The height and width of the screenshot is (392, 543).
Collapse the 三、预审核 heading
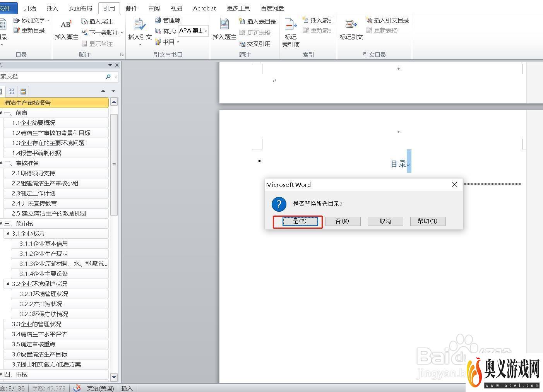[1, 223]
